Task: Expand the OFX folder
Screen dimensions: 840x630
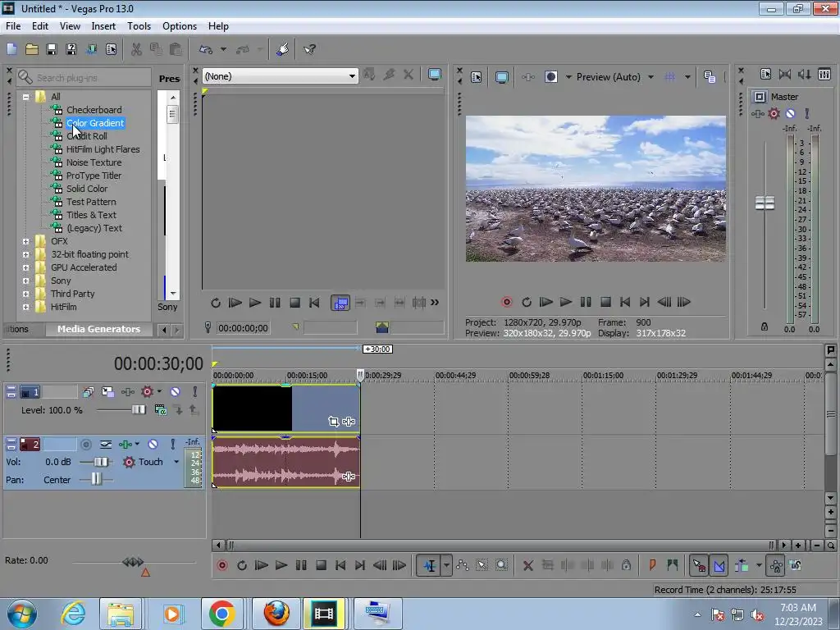Action: pos(26,241)
